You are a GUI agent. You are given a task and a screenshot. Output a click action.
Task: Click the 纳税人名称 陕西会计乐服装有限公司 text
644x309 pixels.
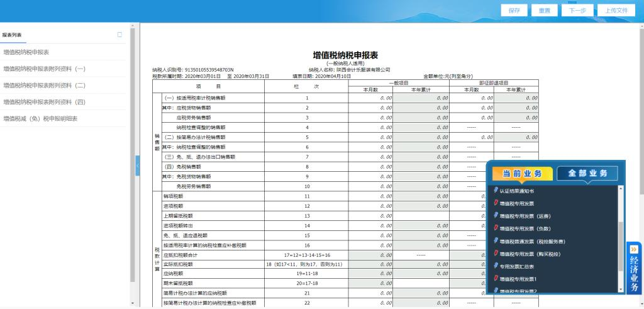[x=363, y=70]
